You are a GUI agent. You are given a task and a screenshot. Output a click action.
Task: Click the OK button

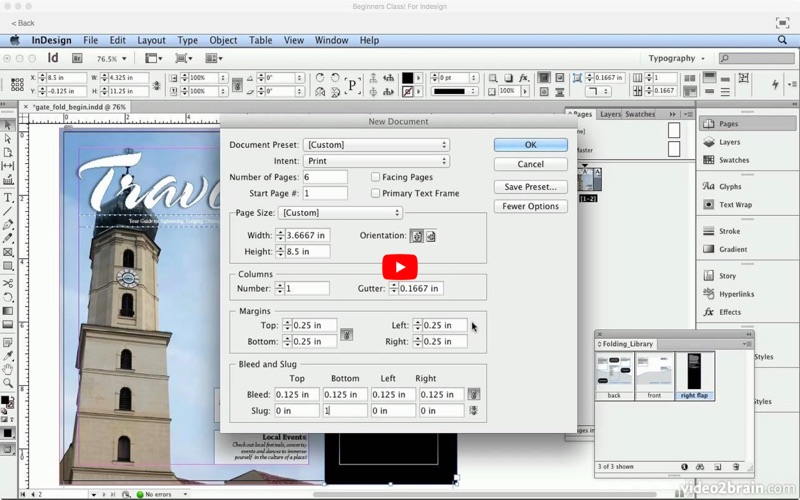coord(530,145)
